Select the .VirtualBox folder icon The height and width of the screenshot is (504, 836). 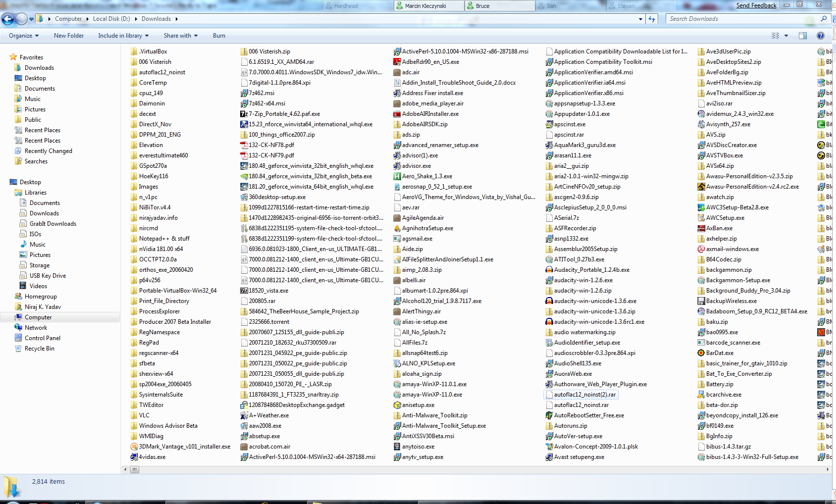(134, 51)
